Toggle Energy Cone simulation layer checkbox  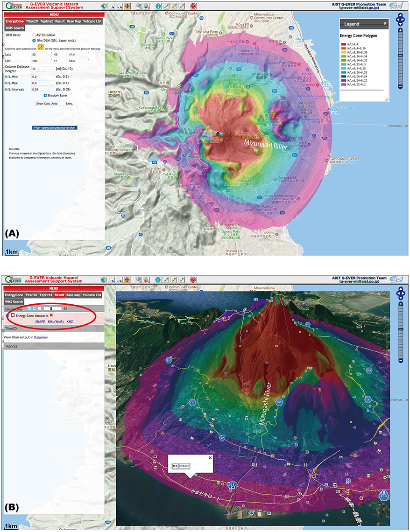pos(13,315)
